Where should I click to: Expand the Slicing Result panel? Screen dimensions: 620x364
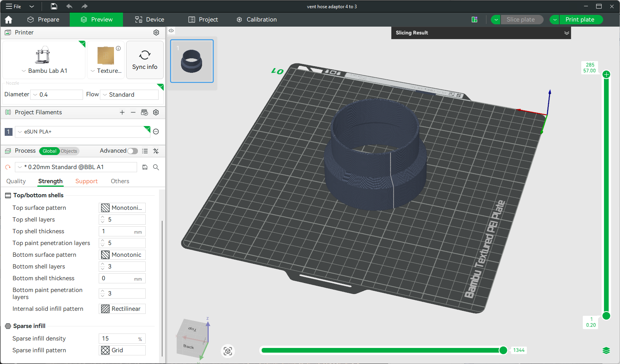pyautogui.click(x=566, y=33)
